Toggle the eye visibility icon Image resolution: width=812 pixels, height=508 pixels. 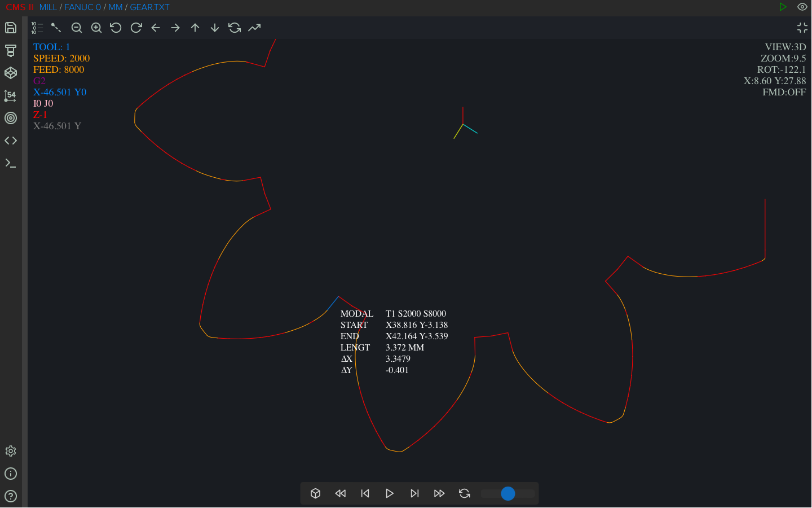pos(802,7)
